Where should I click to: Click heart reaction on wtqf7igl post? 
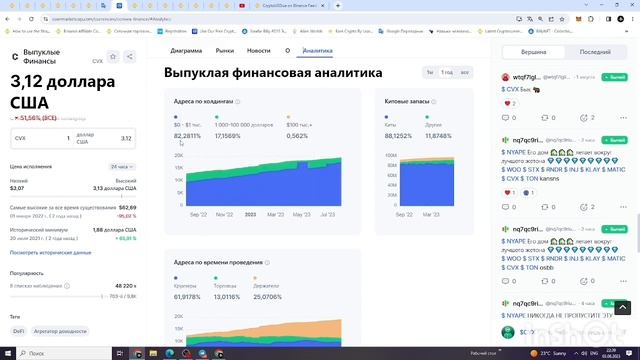pyautogui.click(x=507, y=104)
